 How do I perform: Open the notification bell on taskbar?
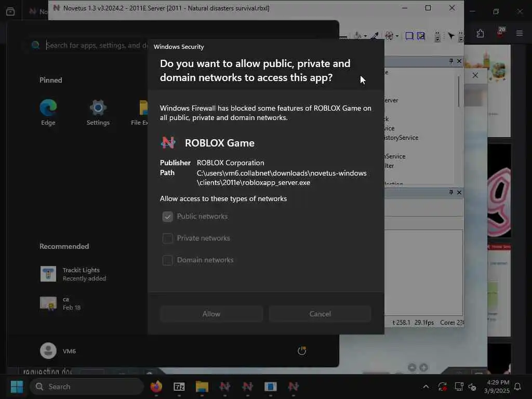point(518,387)
